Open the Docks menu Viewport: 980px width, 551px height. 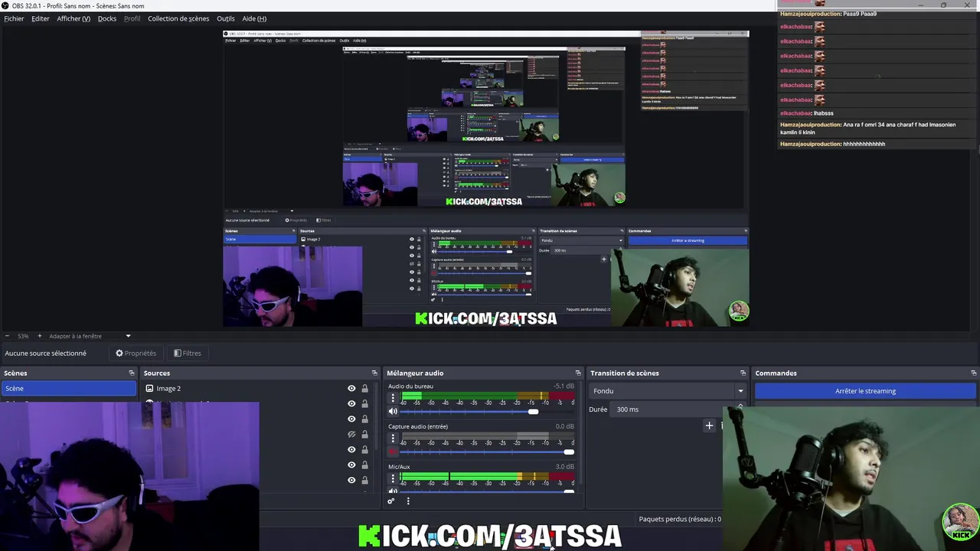107,18
